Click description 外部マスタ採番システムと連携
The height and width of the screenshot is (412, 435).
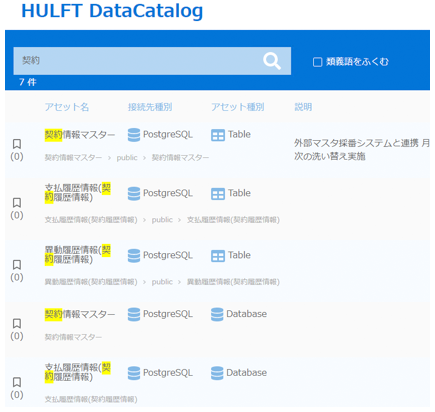tap(362, 150)
